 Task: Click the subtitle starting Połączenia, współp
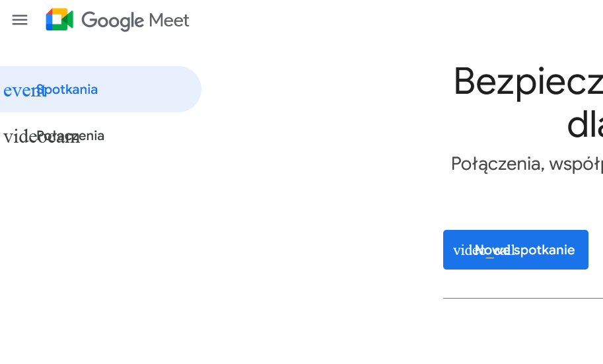click(x=526, y=164)
